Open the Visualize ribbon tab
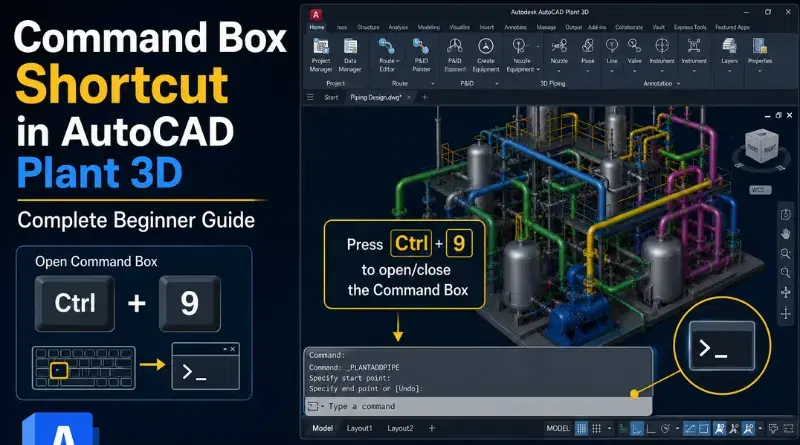This screenshot has width=800, height=445. [459, 28]
